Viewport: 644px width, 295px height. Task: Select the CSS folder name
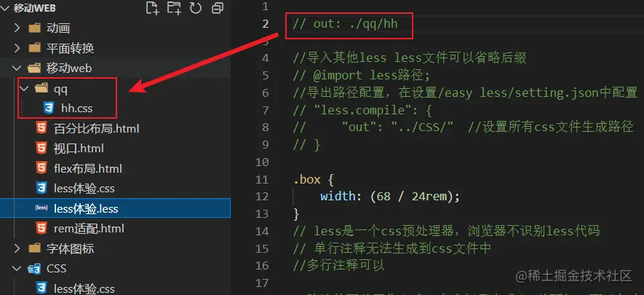pyautogui.click(x=56, y=268)
